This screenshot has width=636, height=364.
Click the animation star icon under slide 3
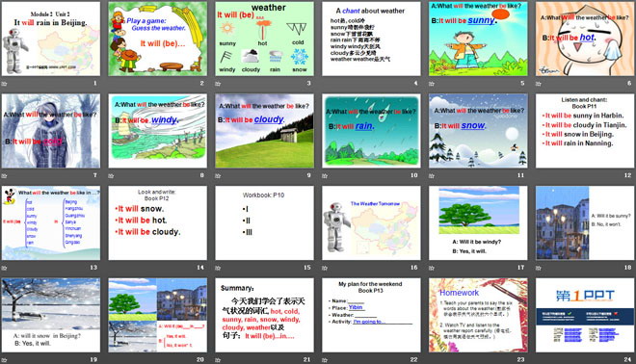218,84
